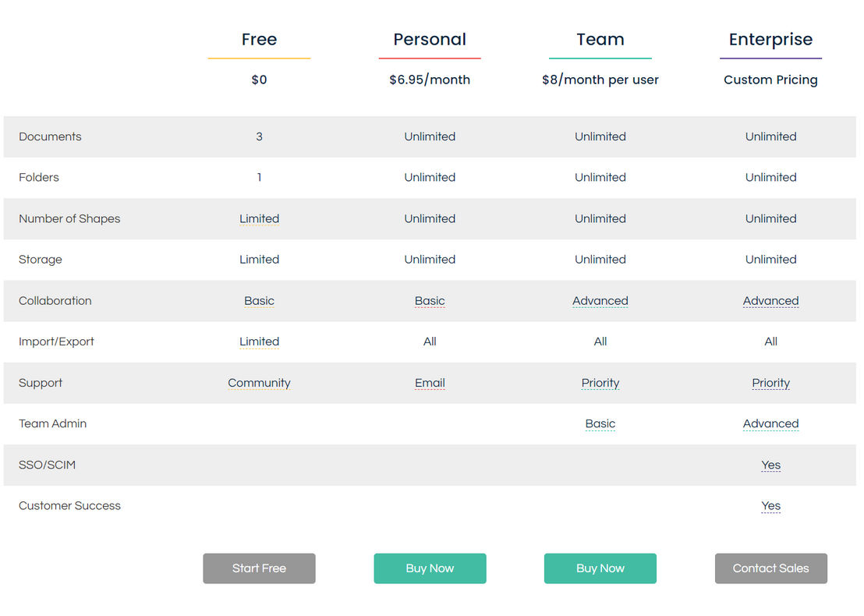
Task: Click the $0 price text
Action: [x=259, y=80]
